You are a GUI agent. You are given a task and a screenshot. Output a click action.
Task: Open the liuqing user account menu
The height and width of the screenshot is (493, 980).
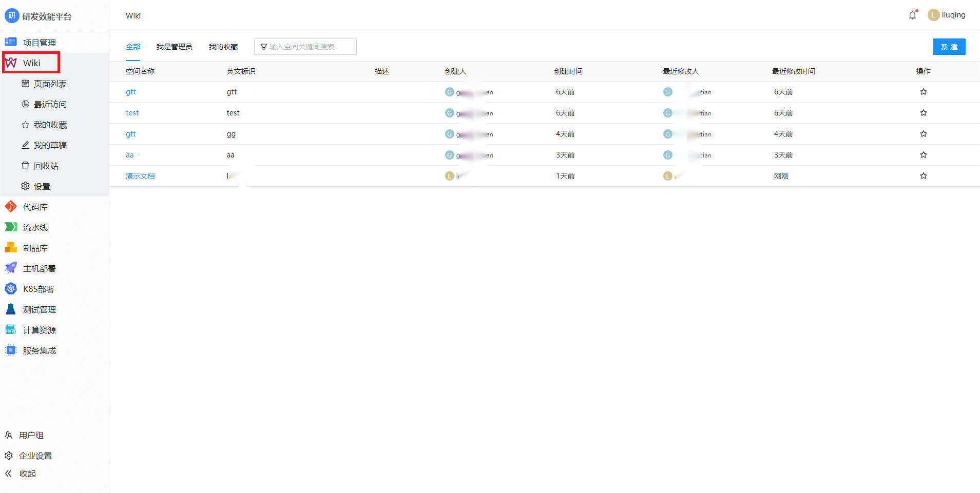coord(947,15)
